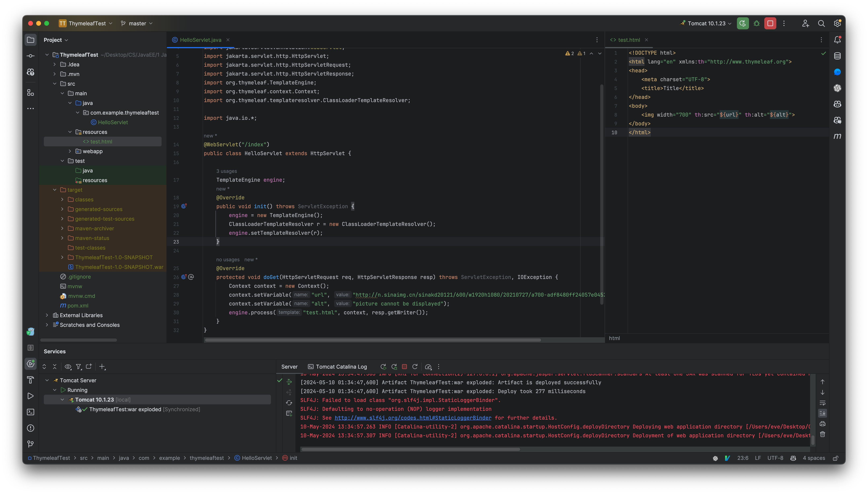Viewport: 868px width, 494px height.
Task: Expand the External Libraries section
Action: tap(46, 315)
